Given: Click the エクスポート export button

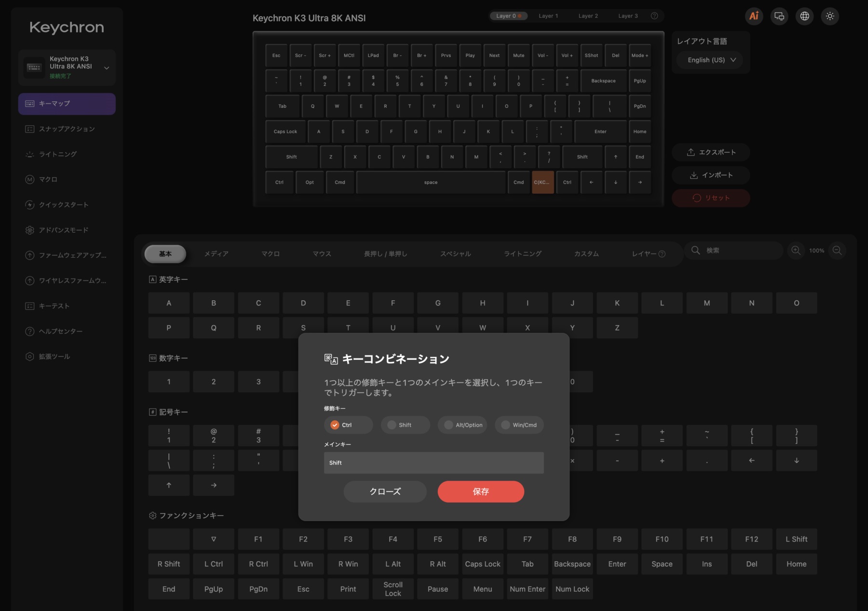Looking at the screenshot, I should click(x=711, y=152).
